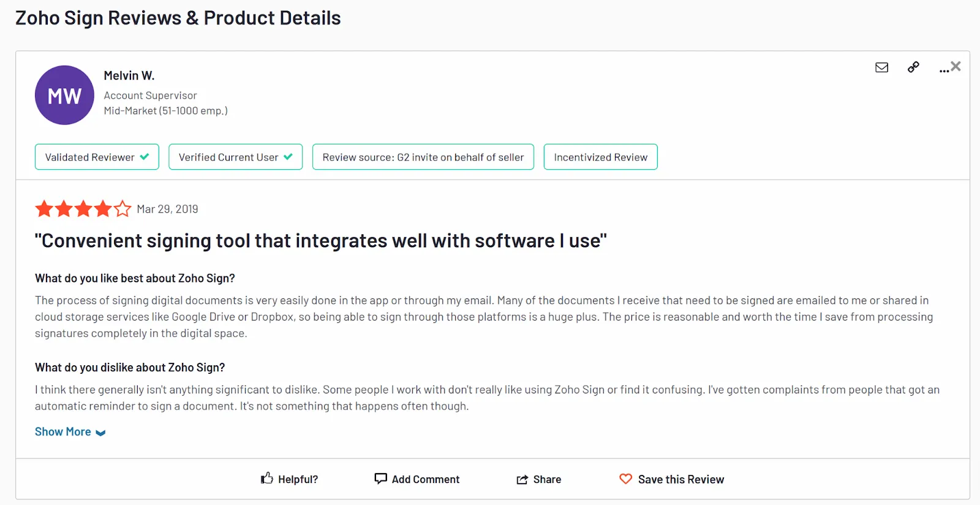Click the Verified Current User badge

[236, 157]
